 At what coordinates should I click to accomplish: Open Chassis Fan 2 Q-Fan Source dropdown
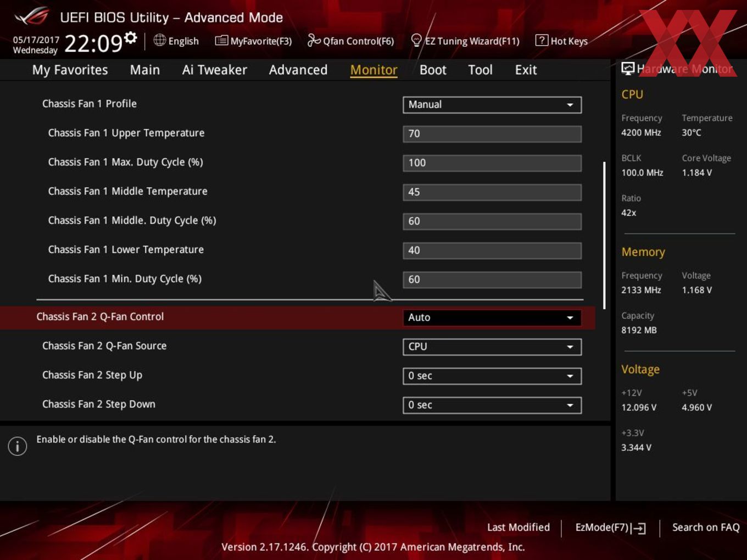pos(492,346)
